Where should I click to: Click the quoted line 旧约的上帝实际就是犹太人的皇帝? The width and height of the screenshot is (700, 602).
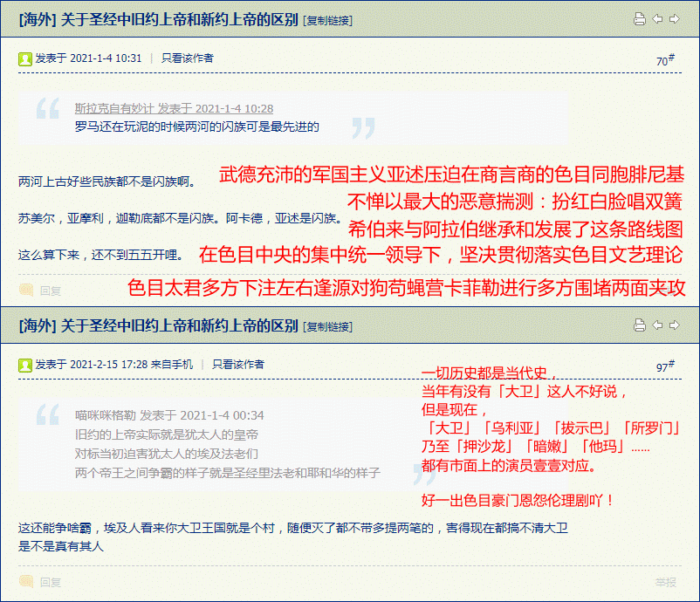pos(167,434)
